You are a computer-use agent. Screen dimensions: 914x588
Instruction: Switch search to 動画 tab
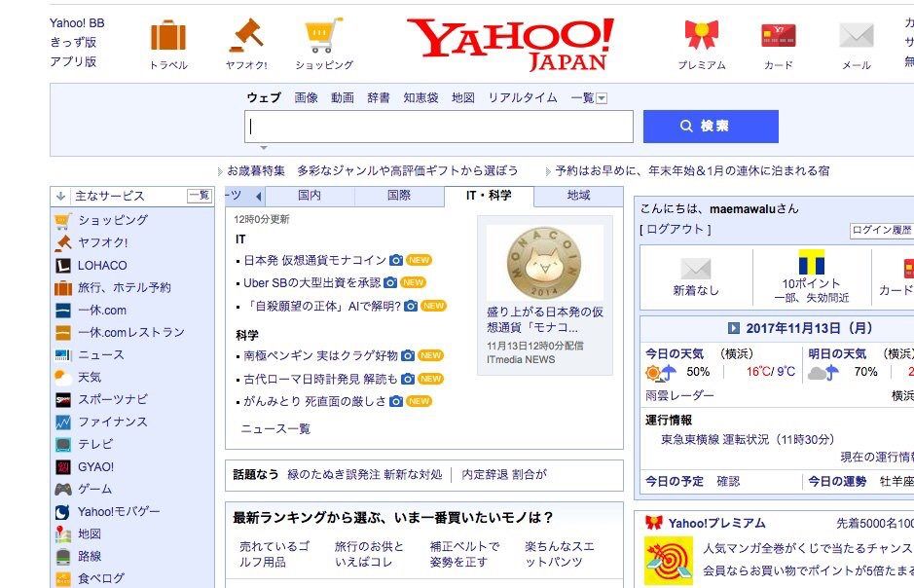[343, 98]
